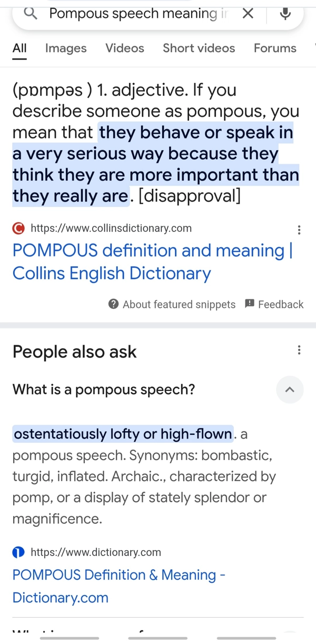Click the About featured snippets help icon
Screen dimensions: 316x644
coord(113,304)
